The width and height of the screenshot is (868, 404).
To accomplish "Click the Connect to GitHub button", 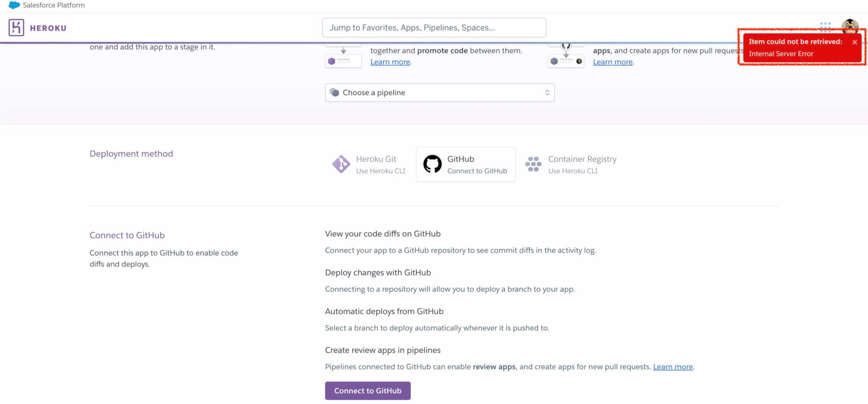I will [367, 390].
